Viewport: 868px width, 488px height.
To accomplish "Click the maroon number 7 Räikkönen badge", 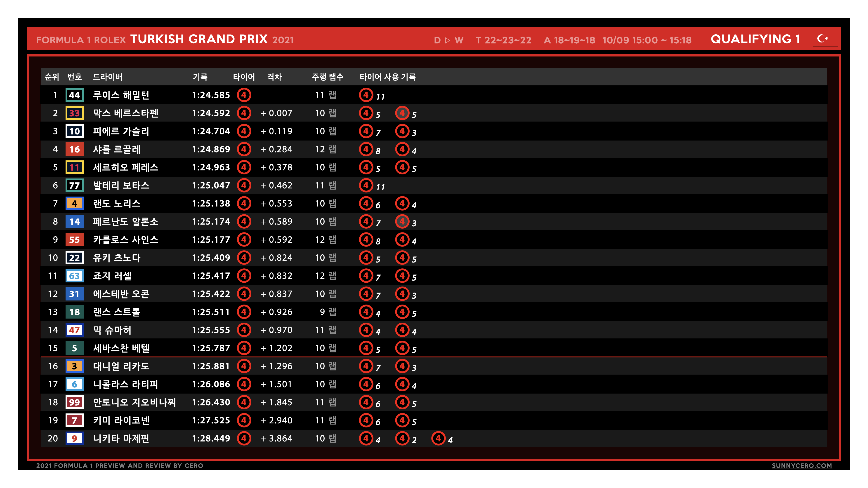I will pos(74,420).
